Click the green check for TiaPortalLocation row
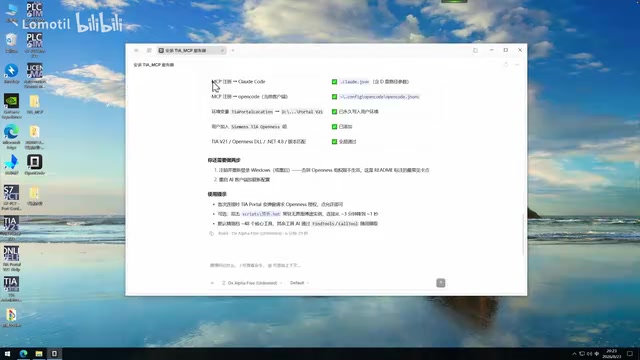 point(334,111)
